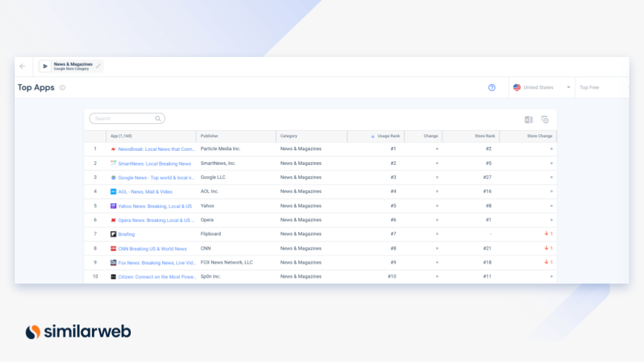Select publisher Sp0n Inc.

pyautogui.click(x=210, y=276)
